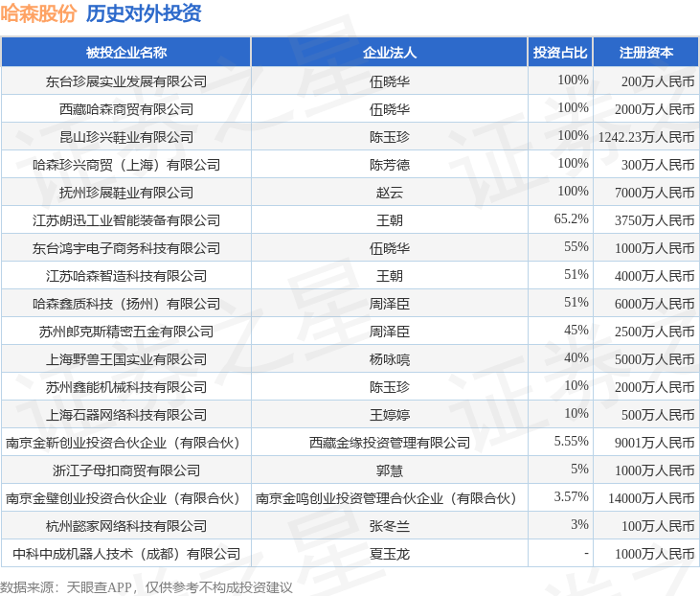Image resolution: width=700 pixels, height=596 pixels.
Task: Click registered capital 100万人民币
Action: (658, 526)
